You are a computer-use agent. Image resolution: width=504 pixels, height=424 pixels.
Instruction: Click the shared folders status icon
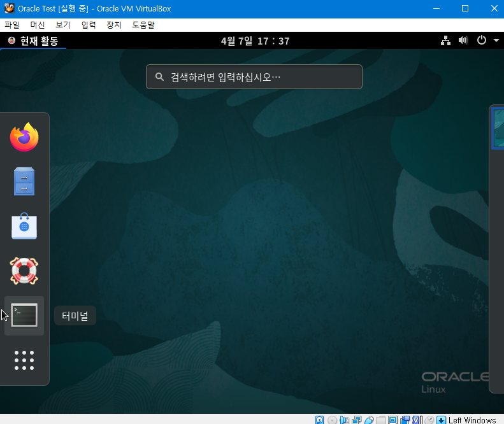pyautogui.click(x=381, y=420)
